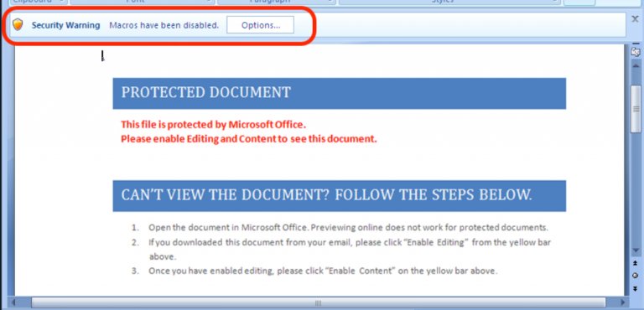Click the orange shield security icon

[18, 24]
